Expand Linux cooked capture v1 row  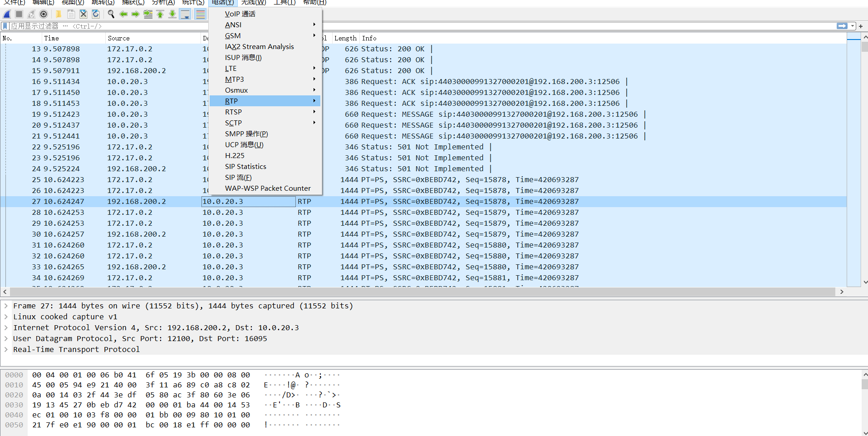coord(6,317)
